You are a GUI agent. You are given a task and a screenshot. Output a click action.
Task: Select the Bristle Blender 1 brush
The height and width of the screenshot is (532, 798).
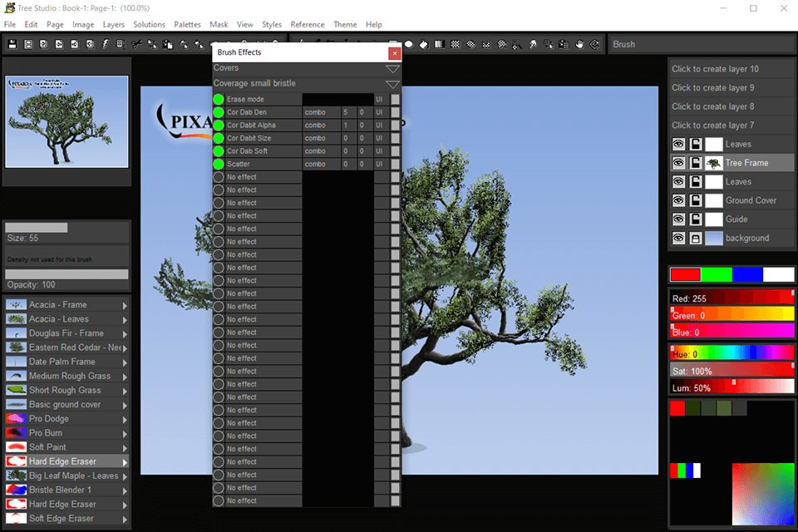tap(66, 490)
